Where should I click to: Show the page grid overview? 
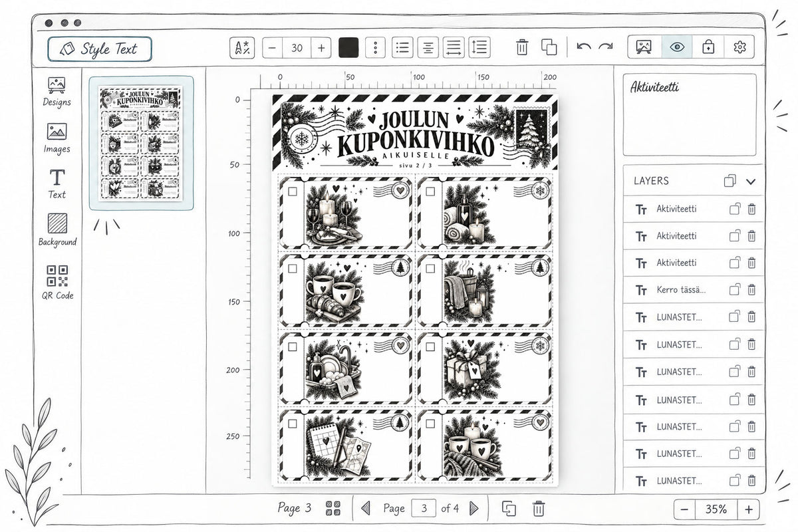click(x=333, y=509)
